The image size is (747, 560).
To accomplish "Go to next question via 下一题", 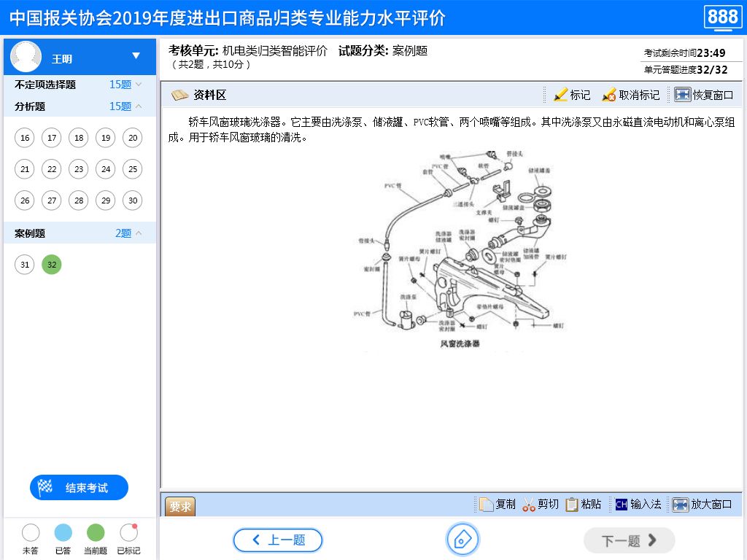I will (629, 540).
